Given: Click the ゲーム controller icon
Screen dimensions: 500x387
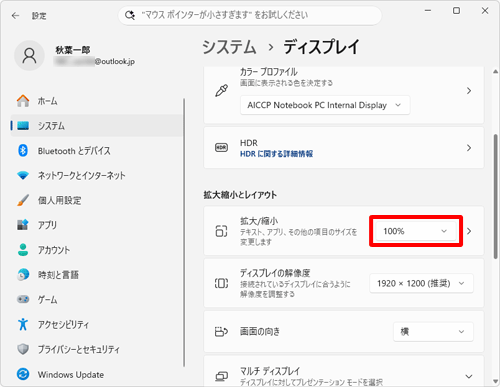Looking at the screenshot, I should coord(23,299).
